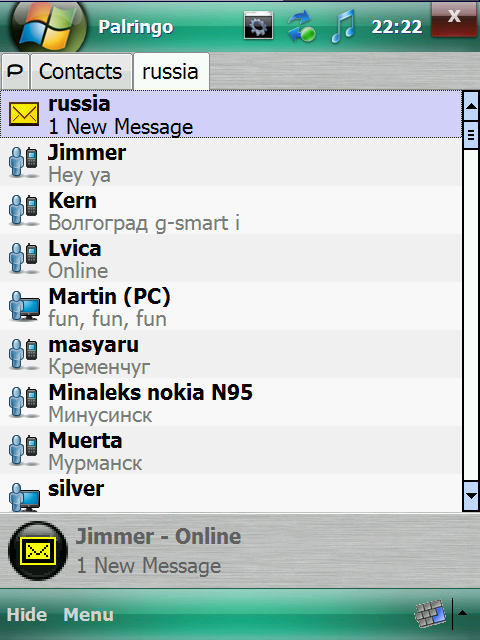Open the Menu softkey
The height and width of the screenshot is (640, 480).
(89, 615)
